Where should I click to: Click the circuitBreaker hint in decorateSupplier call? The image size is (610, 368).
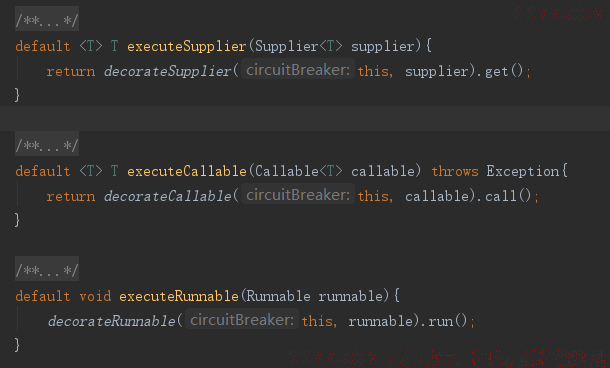click(x=298, y=70)
